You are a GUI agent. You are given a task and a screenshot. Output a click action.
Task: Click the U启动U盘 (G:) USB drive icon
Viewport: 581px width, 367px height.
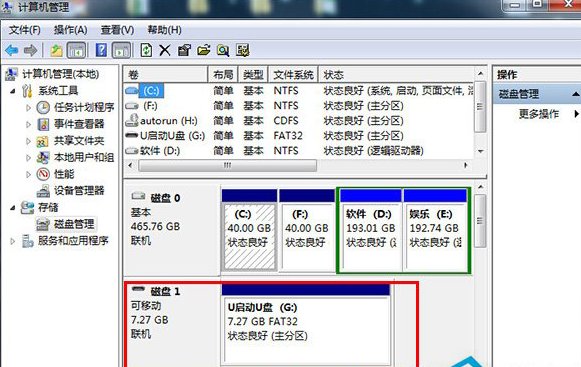(x=132, y=135)
